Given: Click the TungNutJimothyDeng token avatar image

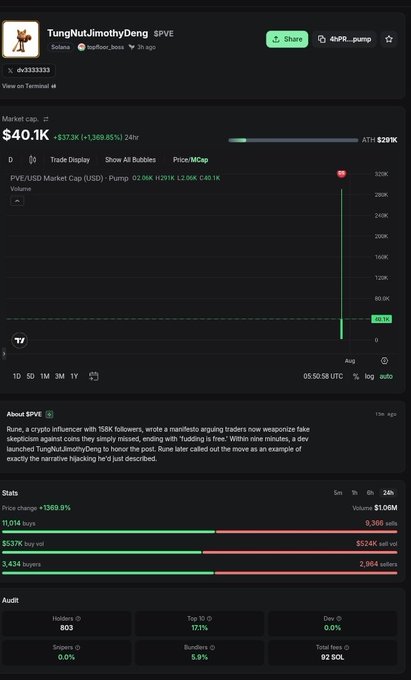Looking at the screenshot, I should (20, 39).
